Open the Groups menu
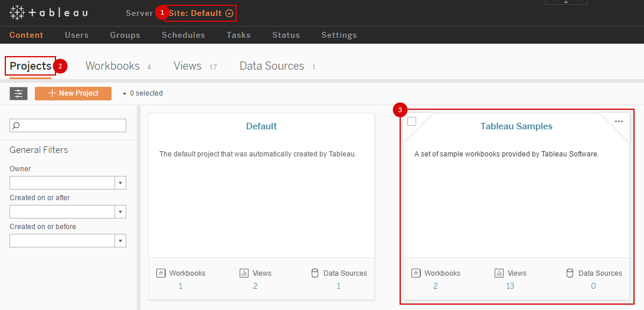The height and width of the screenshot is (310, 644). tap(125, 35)
